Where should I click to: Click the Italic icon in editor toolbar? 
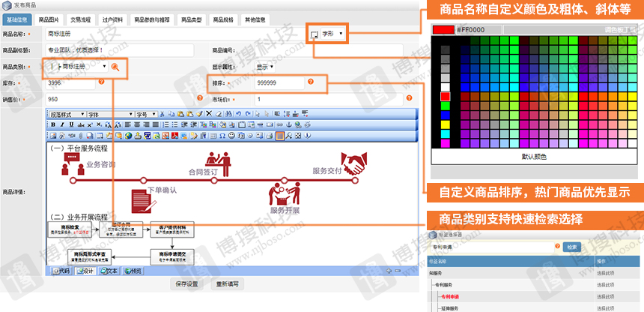[x=61, y=124]
